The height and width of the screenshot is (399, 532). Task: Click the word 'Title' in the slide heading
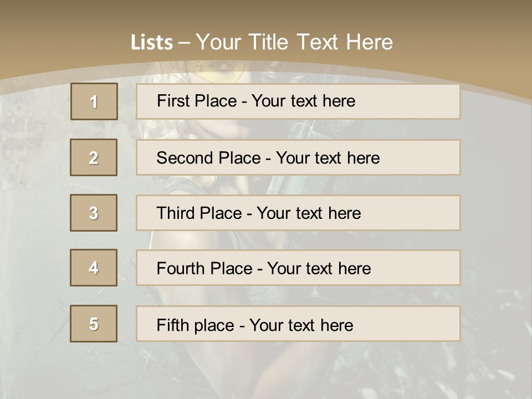(270, 42)
